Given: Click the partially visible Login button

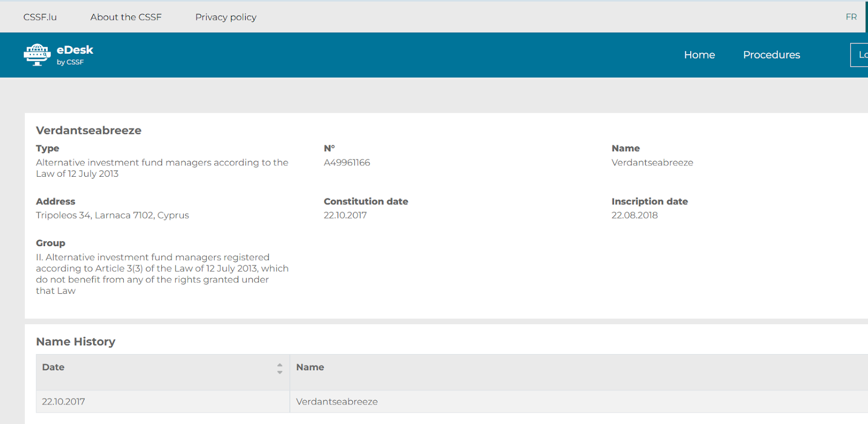Looking at the screenshot, I should [x=860, y=55].
